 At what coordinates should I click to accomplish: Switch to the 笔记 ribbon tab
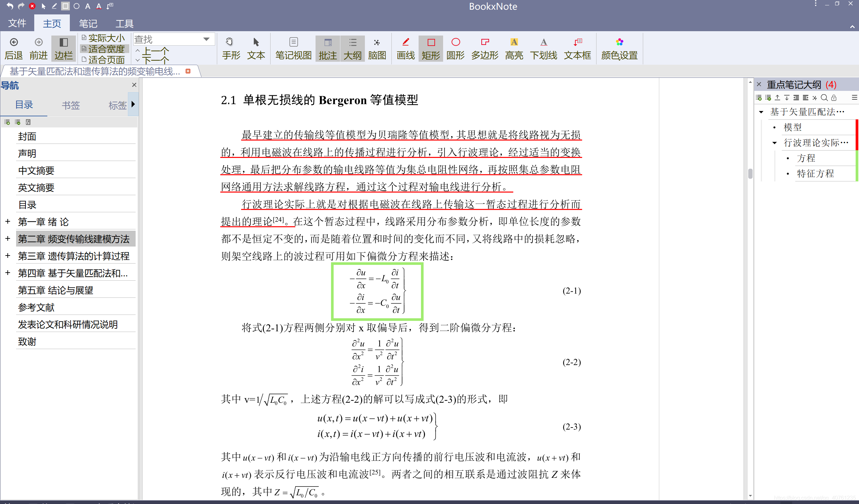[88, 23]
